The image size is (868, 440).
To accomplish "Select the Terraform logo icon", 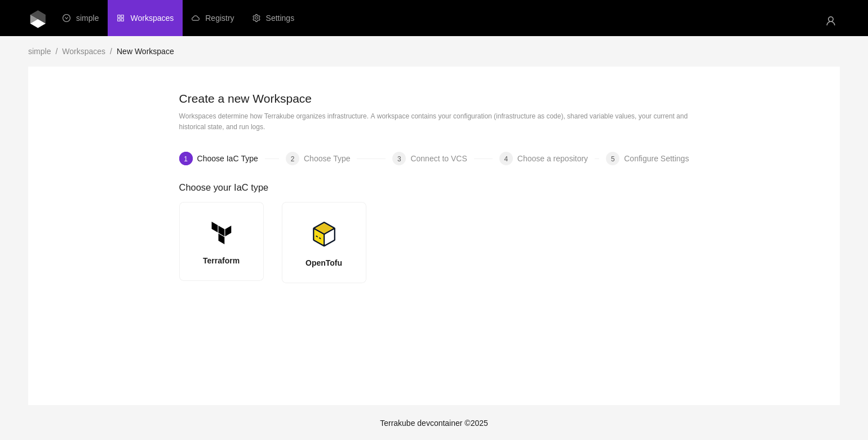I will coord(221,233).
